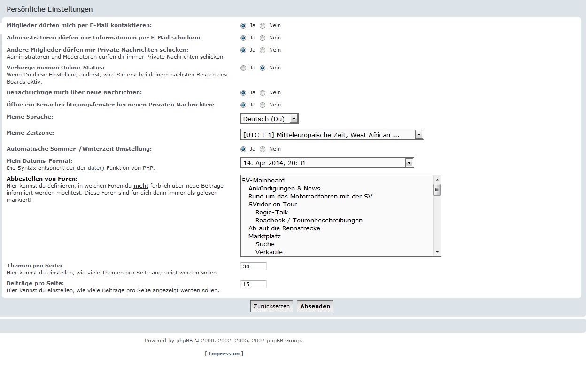The height and width of the screenshot is (365, 588).
Task: Open the Meine Sprache dropdown
Action: pyautogui.click(x=294, y=119)
